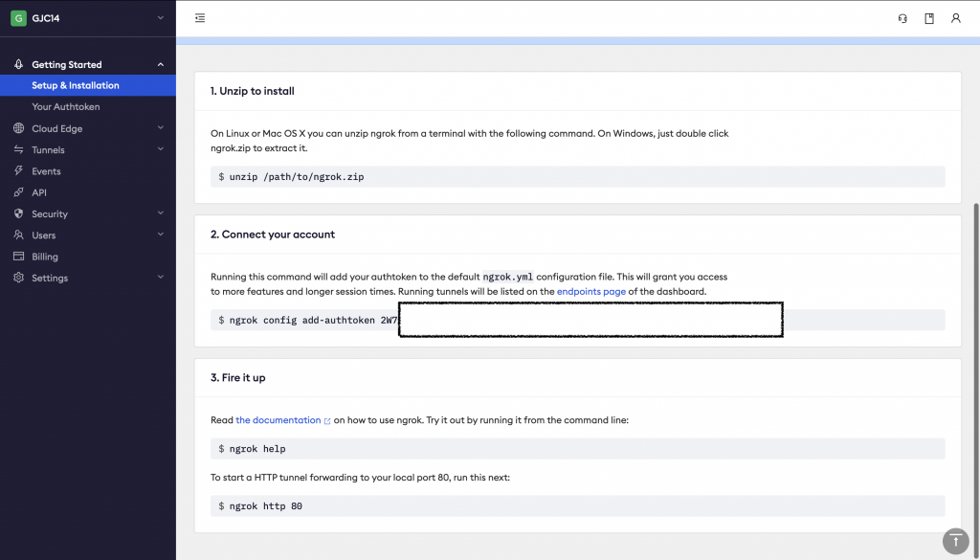The width and height of the screenshot is (980, 560).
Task: Open Your Authtoken page
Action: point(66,106)
